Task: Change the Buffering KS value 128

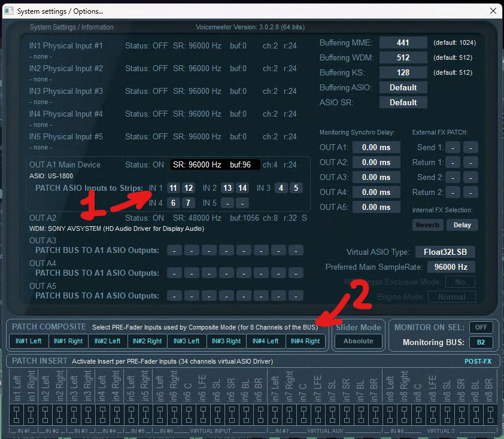Action: (x=403, y=72)
